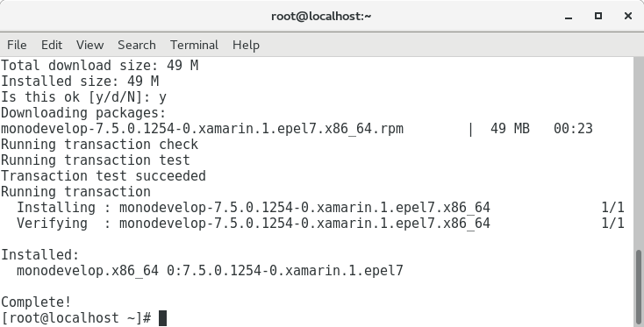Open the View menu

point(90,45)
